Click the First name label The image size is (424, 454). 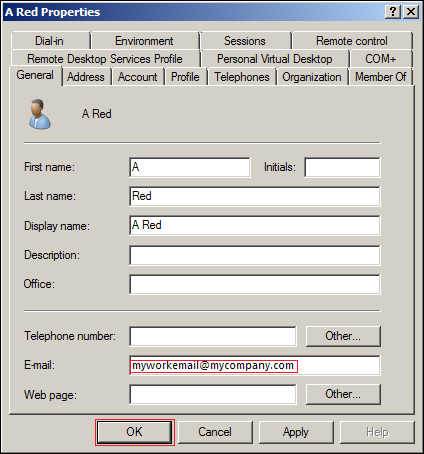49,167
